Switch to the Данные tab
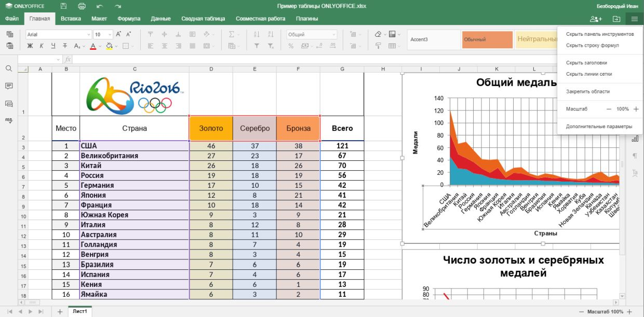The image size is (644, 317). 161,19
